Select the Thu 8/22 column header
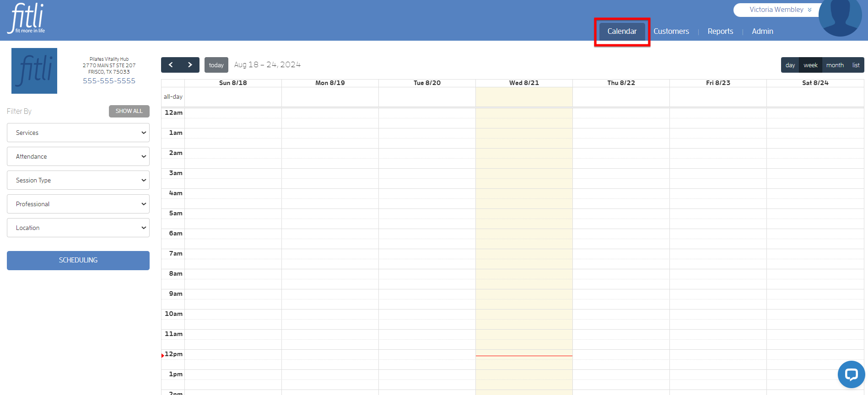 [621, 83]
